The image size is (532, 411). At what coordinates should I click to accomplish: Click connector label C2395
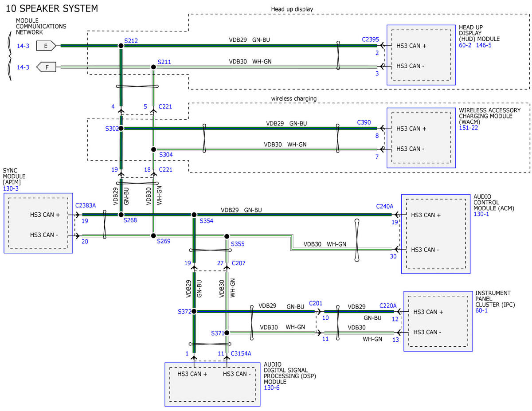tap(370, 39)
